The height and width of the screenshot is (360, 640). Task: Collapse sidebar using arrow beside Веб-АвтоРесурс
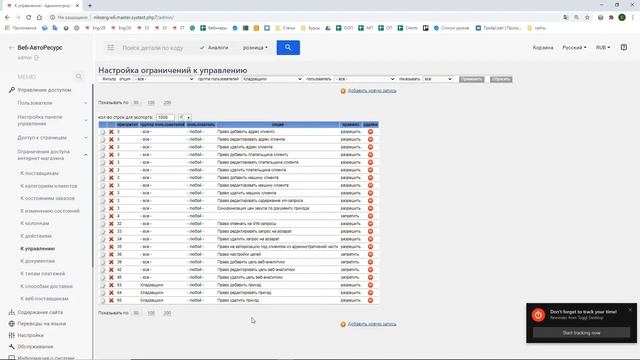point(11,48)
